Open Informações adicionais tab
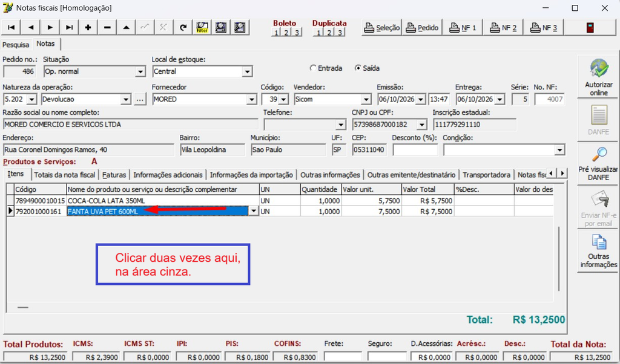 pyautogui.click(x=168, y=175)
